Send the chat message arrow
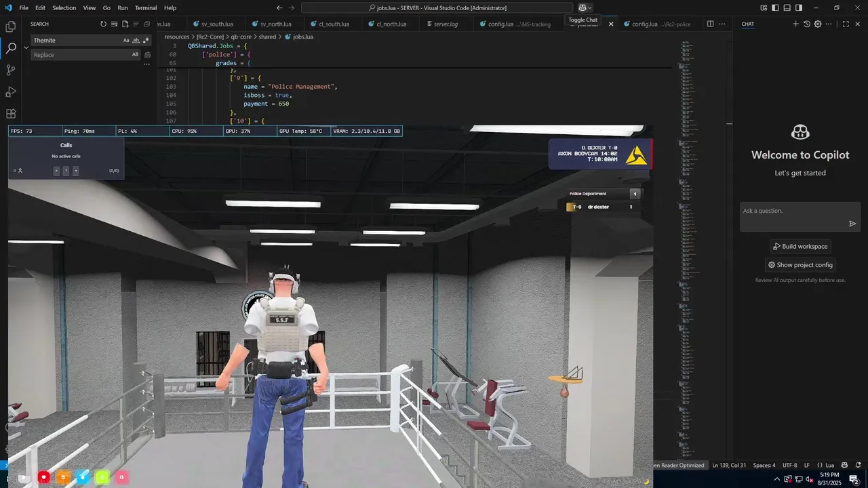Screen dimensions: 868x488 coord(852,224)
